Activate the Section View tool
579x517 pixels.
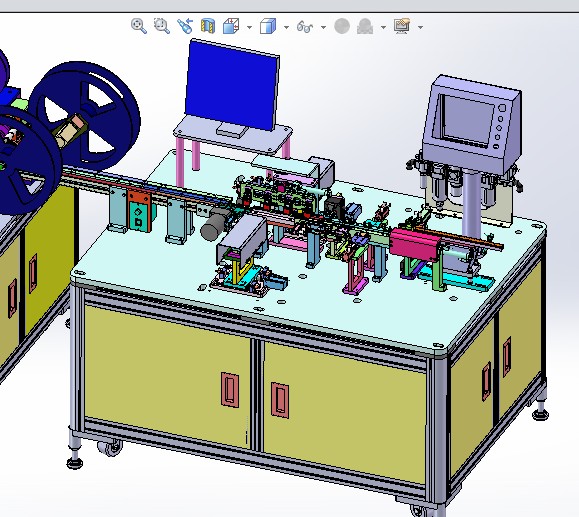(208, 26)
